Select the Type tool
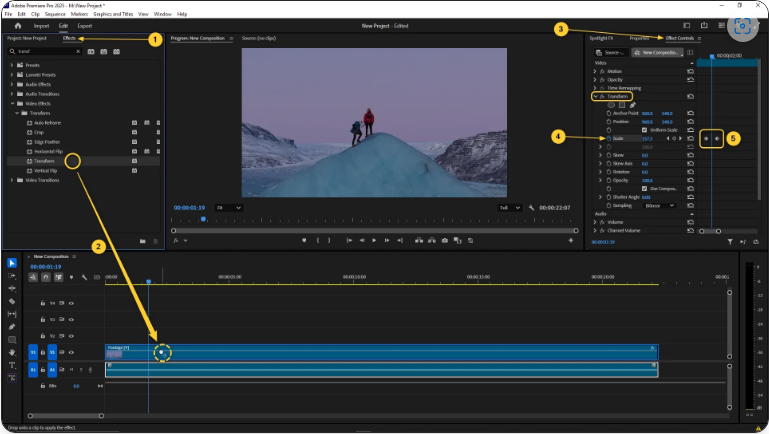Viewport: 769px width, 434px height. [x=12, y=365]
